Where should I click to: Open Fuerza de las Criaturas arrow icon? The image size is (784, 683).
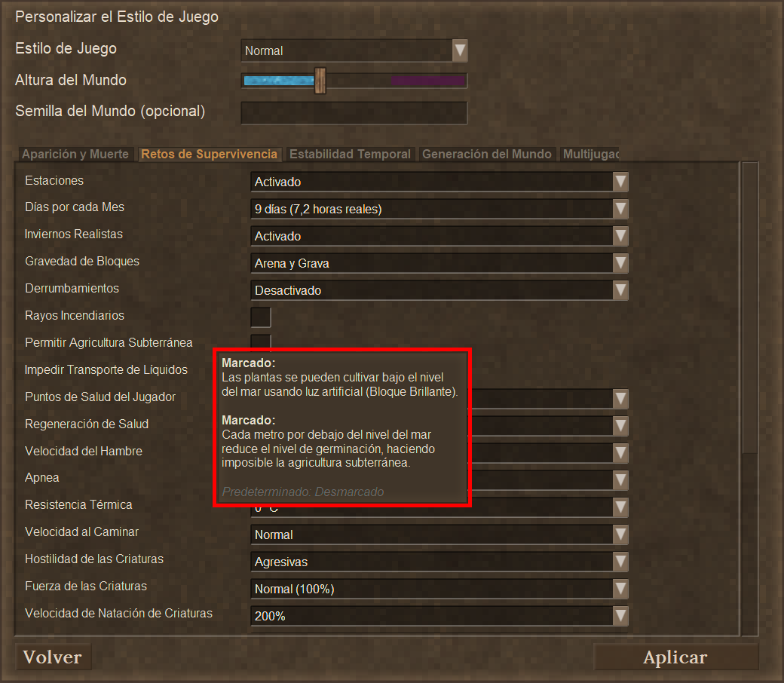click(620, 589)
